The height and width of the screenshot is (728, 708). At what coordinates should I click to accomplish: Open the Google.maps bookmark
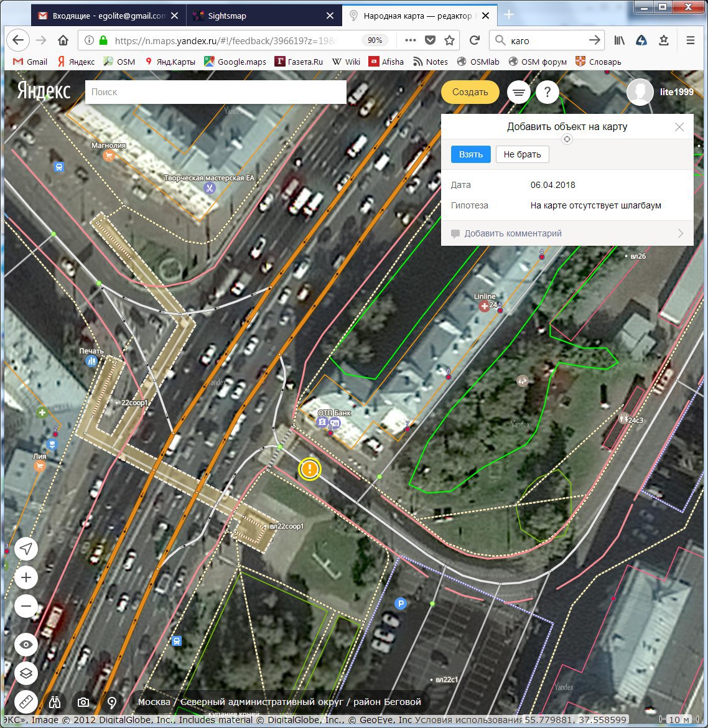(x=235, y=62)
